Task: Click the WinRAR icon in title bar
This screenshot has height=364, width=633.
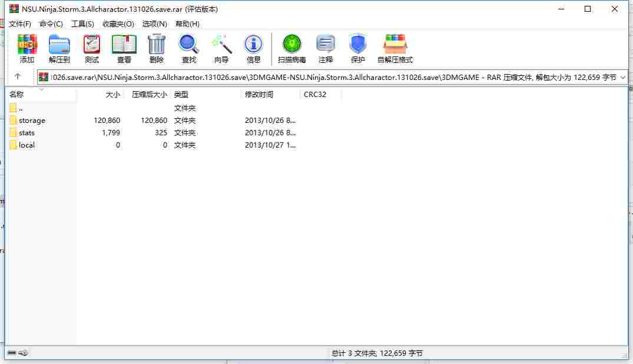Action: [x=14, y=9]
